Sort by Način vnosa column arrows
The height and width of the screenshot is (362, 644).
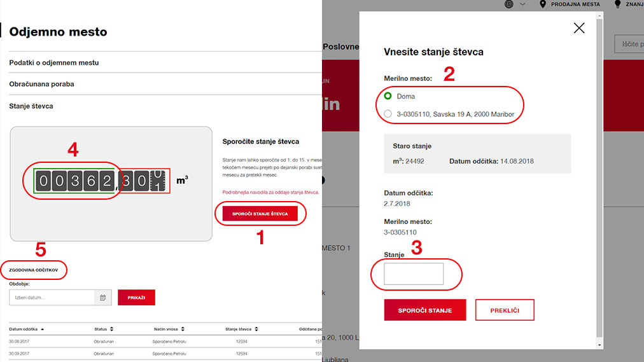click(183, 329)
